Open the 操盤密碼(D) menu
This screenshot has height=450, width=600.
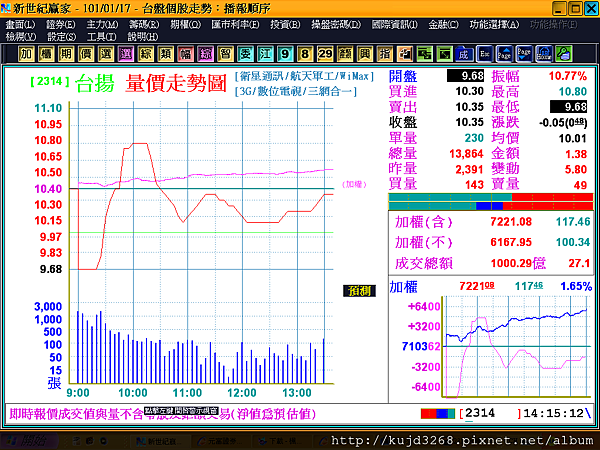[x=336, y=24]
